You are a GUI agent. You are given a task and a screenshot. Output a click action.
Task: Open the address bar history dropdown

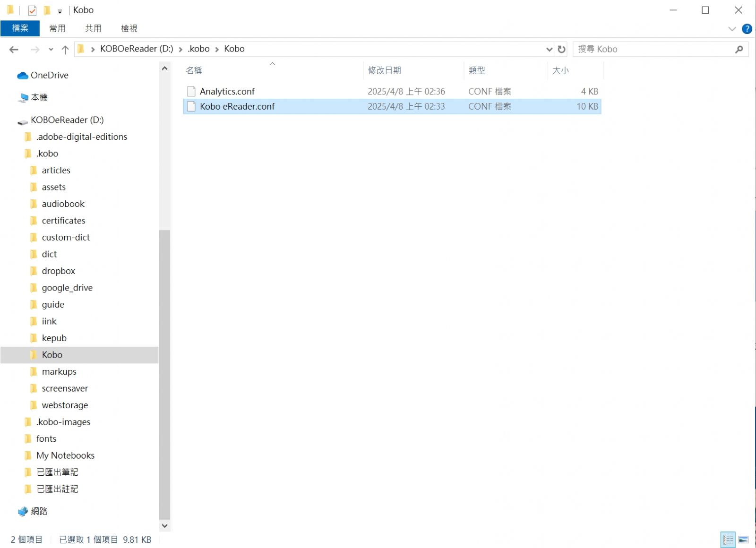click(549, 49)
